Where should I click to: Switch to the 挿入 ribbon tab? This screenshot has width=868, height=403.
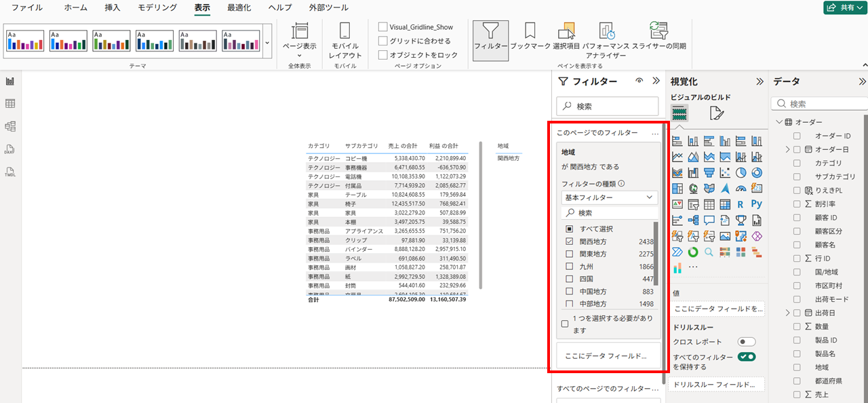click(113, 7)
